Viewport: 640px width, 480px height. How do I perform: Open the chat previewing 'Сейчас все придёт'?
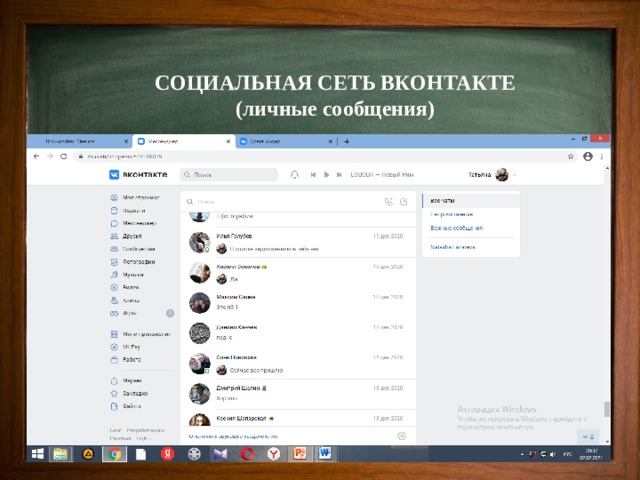coord(298,364)
